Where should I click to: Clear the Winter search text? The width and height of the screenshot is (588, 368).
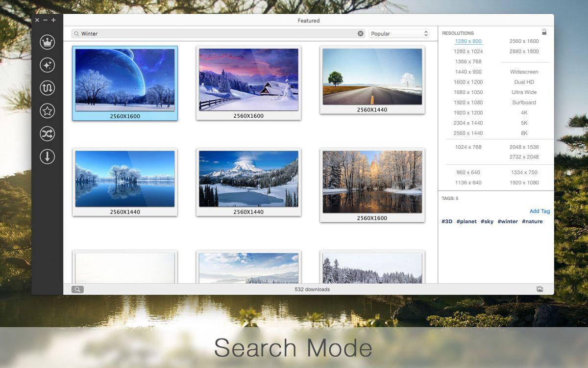pos(361,34)
